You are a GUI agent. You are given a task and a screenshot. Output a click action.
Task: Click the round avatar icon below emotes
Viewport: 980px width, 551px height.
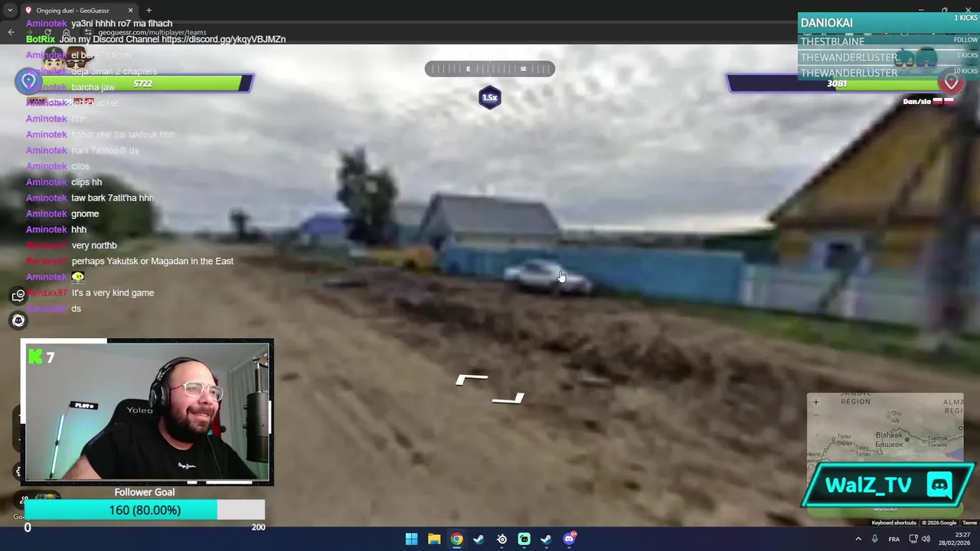coord(18,321)
